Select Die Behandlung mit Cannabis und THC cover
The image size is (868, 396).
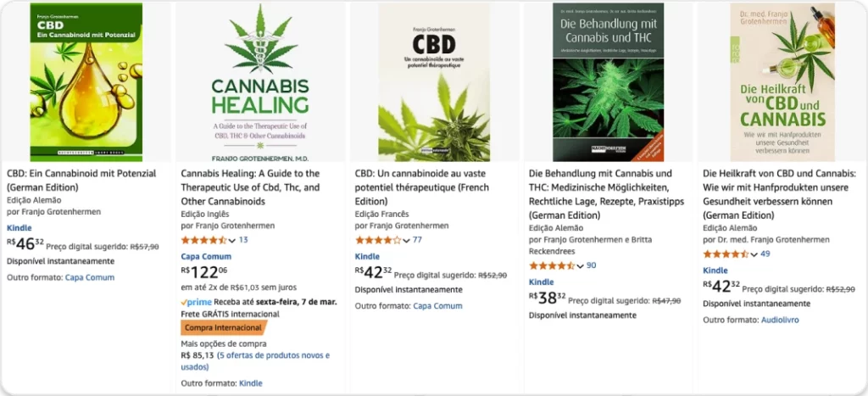[x=608, y=82]
